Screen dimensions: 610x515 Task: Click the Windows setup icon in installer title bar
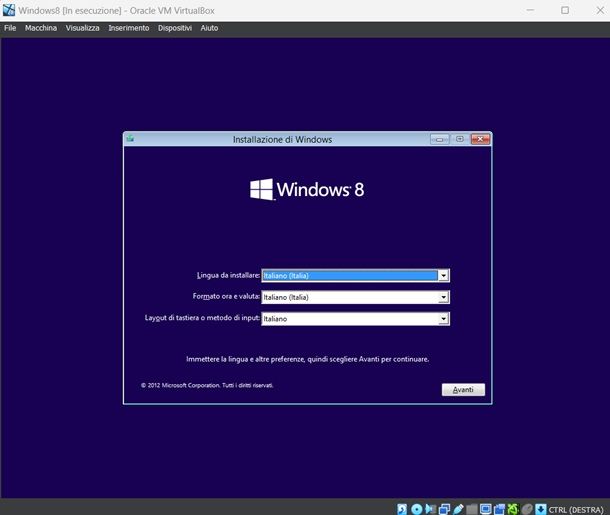(132, 139)
